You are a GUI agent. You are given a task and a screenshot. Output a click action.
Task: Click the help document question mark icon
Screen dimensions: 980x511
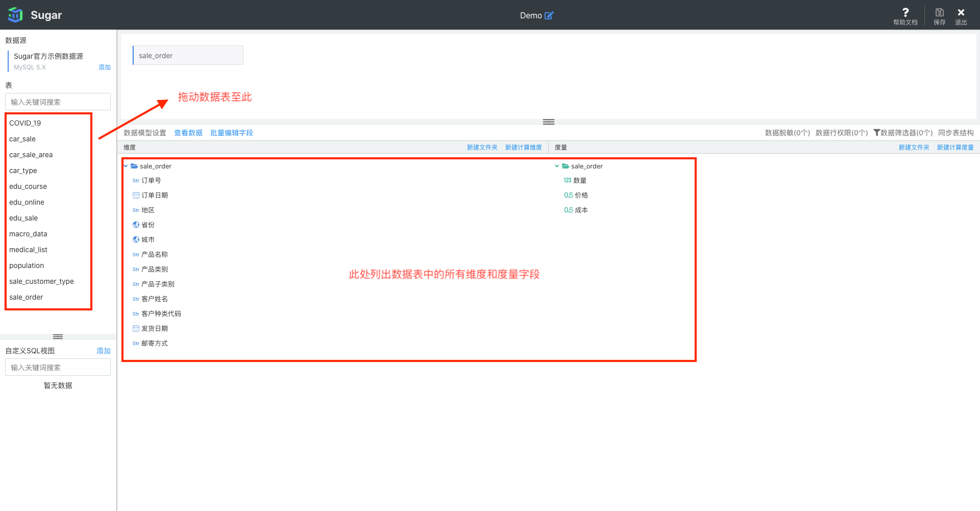pos(905,13)
